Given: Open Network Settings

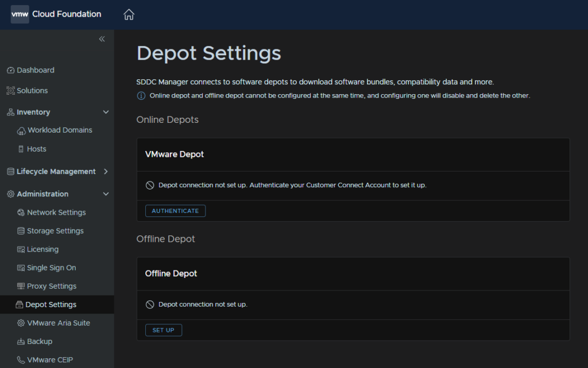Looking at the screenshot, I should (57, 212).
